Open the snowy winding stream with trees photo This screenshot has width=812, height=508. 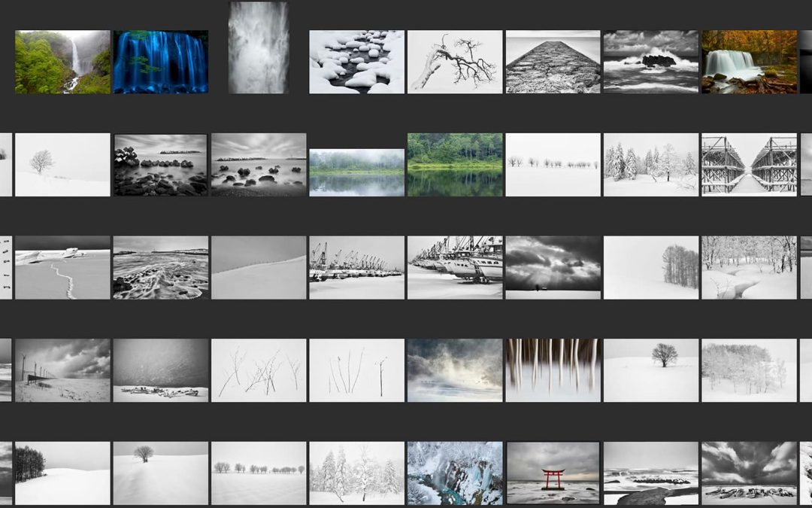tap(749, 268)
